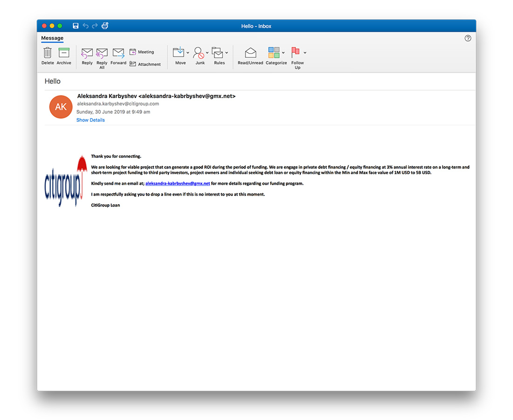Toggle Read/Unread status

[x=250, y=56]
